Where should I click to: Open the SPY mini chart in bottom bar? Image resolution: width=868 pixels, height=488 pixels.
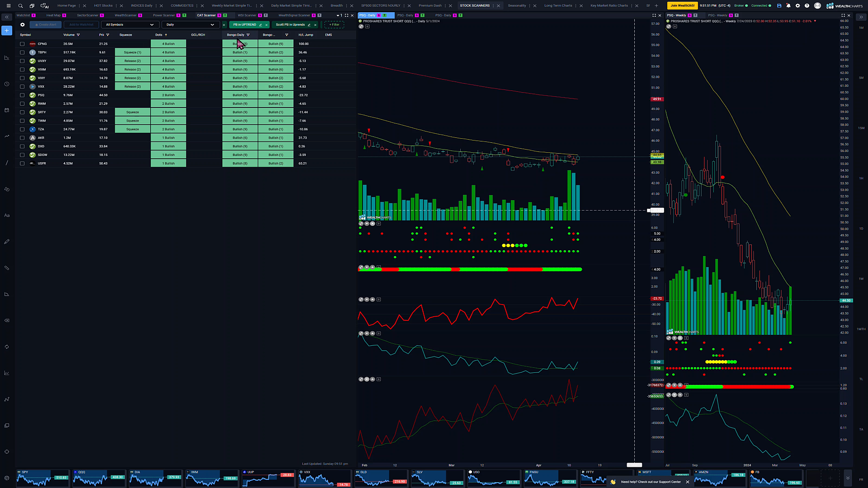tap(42, 478)
